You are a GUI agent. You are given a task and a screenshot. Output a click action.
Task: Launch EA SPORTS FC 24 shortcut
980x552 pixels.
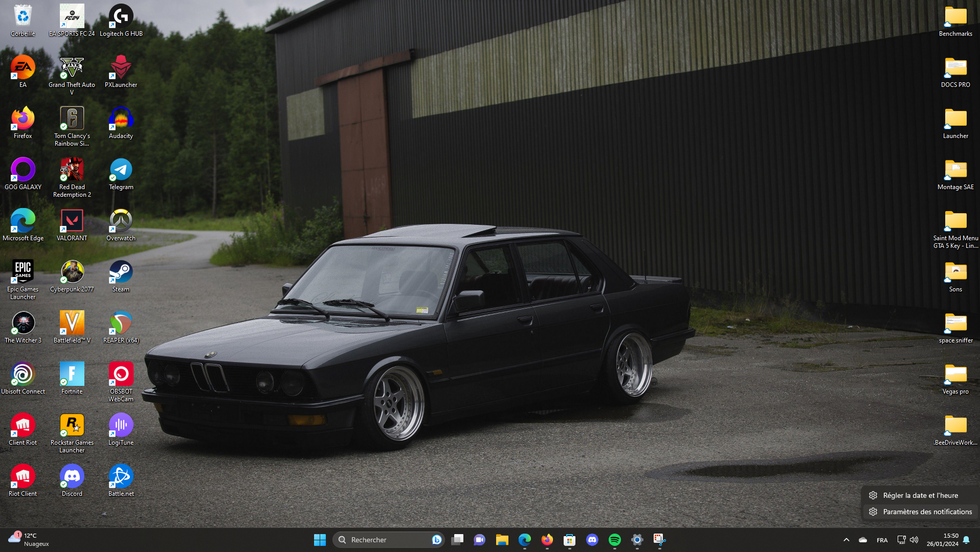click(x=72, y=20)
